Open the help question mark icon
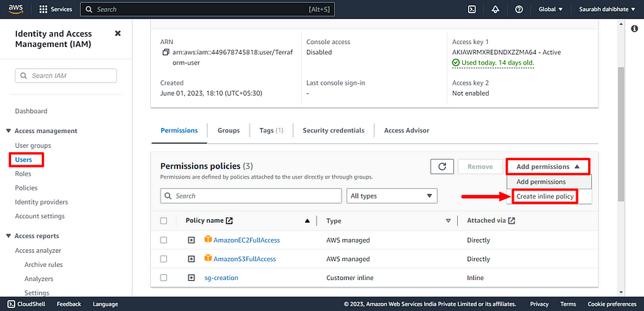The height and width of the screenshot is (311, 644). tap(519, 9)
